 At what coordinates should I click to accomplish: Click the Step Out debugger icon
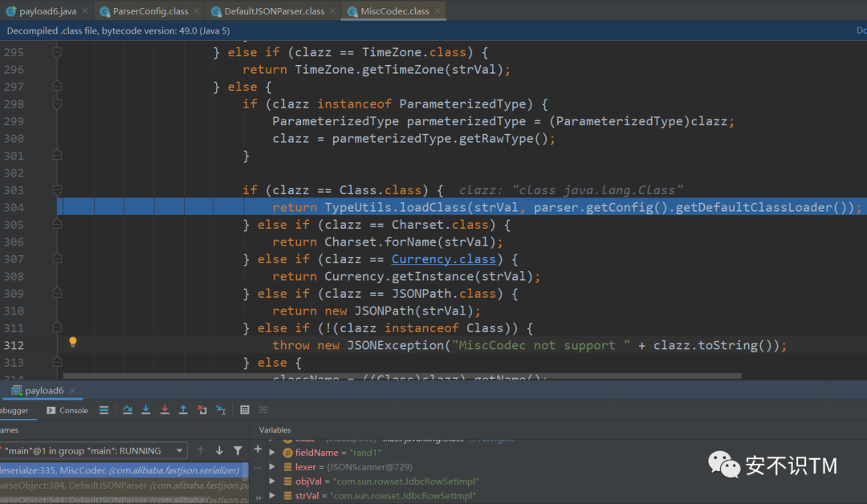183,410
